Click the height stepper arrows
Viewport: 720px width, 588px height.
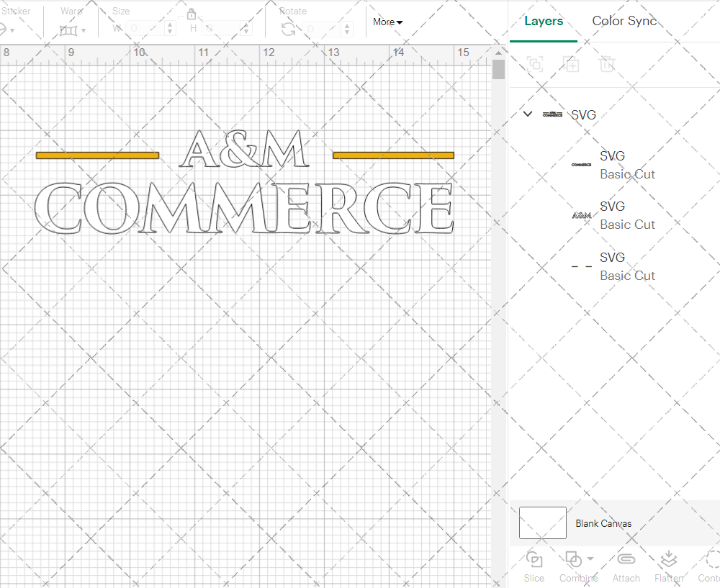pos(246,29)
